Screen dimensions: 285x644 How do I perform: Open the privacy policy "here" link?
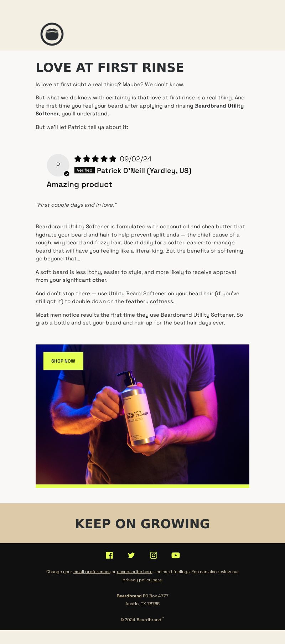coord(157,580)
